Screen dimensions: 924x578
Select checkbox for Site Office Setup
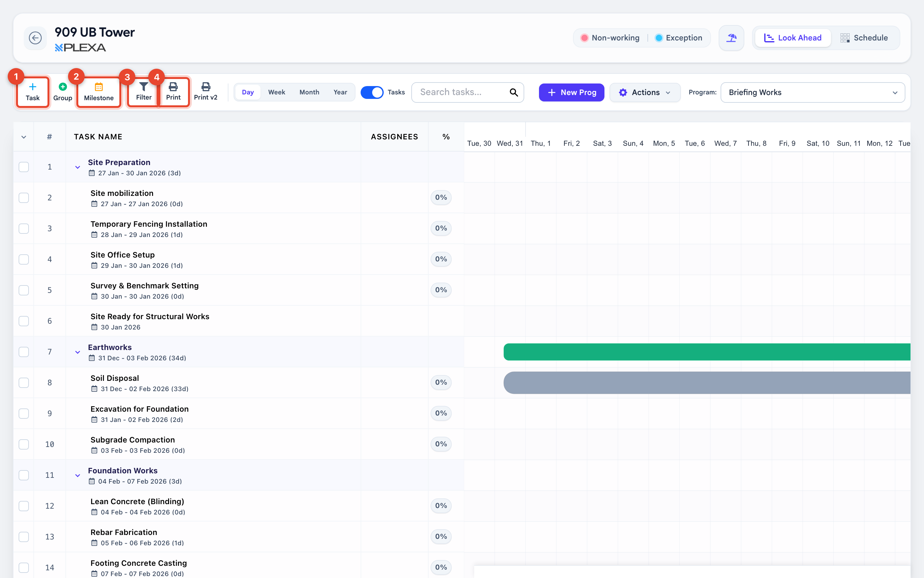pos(24,259)
